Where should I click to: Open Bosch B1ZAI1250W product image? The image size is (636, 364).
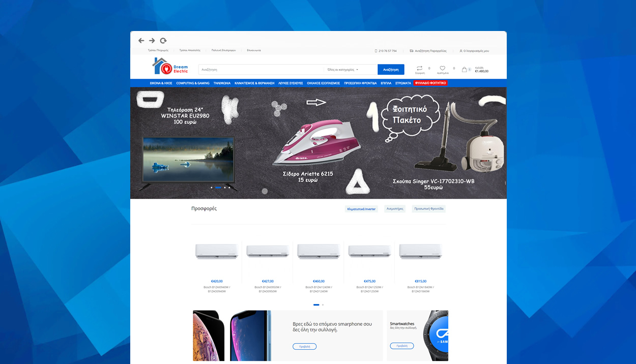point(369,251)
